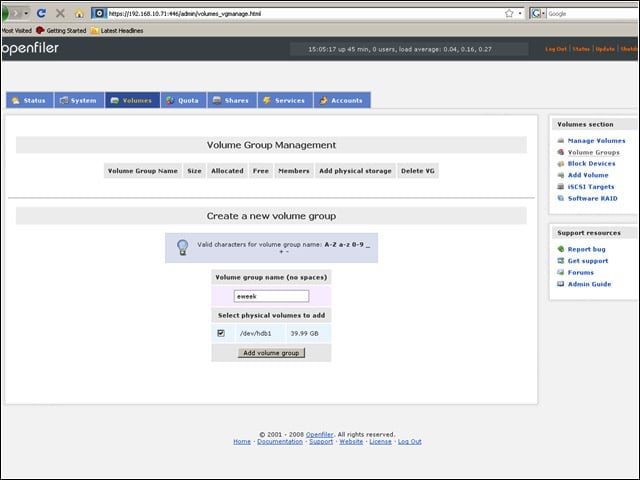Click the browser stop loading icon
The image size is (640, 480).
60,13
